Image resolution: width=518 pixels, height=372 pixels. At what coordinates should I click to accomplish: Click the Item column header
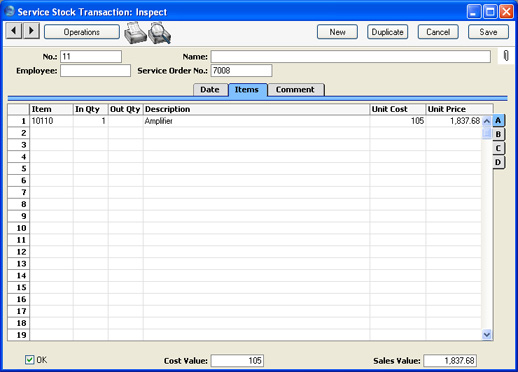pos(51,109)
